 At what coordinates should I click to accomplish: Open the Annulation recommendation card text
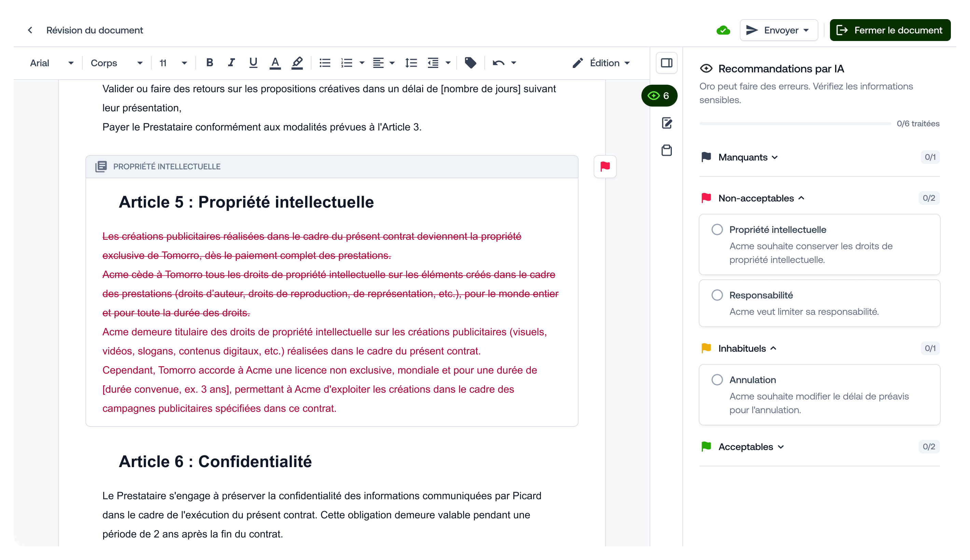[x=819, y=403]
